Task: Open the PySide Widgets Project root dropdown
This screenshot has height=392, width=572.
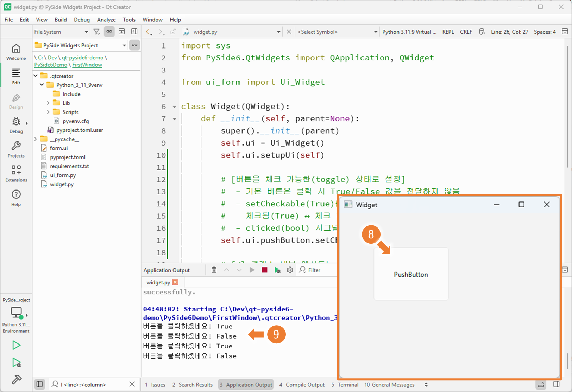Action: coord(80,45)
